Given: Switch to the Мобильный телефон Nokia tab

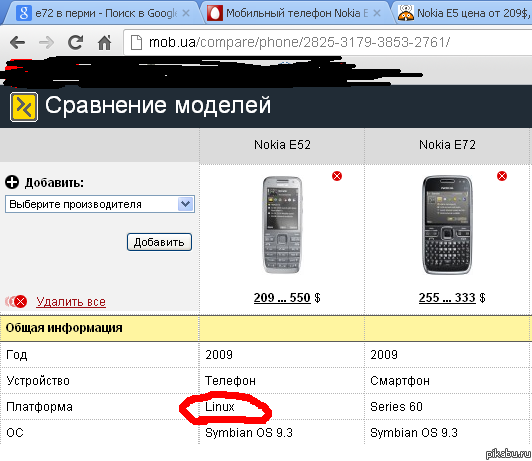Looking at the screenshot, I should point(295,13).
